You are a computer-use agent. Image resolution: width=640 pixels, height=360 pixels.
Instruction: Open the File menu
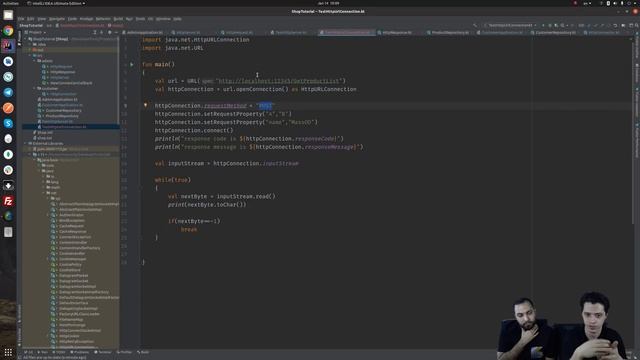(x=21, y=19)
